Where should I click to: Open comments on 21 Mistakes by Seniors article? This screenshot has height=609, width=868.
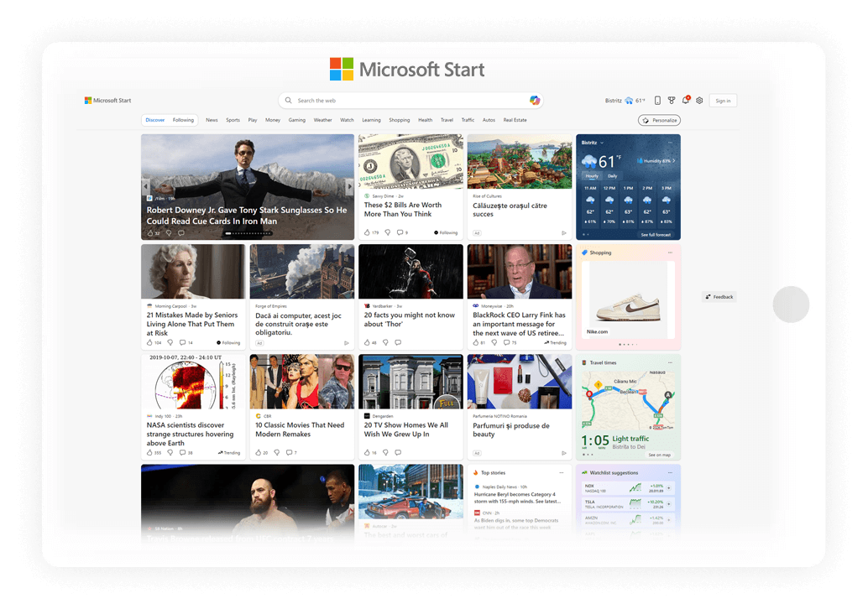[x=182, y=342]
